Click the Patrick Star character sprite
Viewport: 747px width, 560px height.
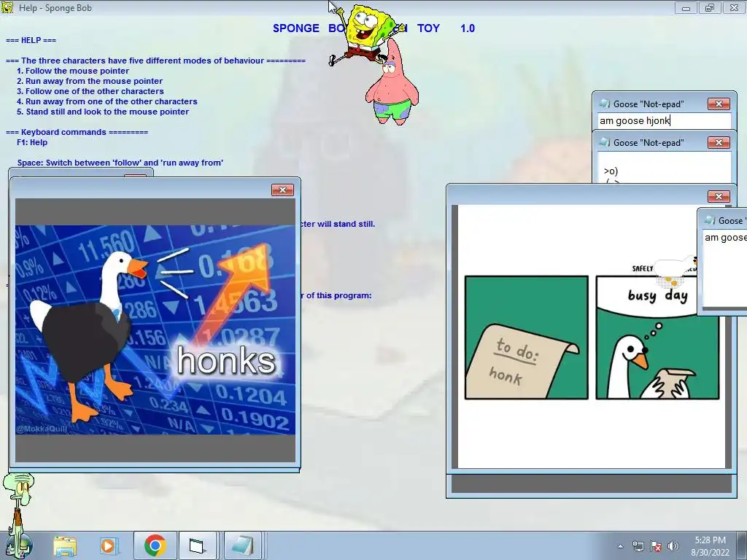[x=392, y=82]
